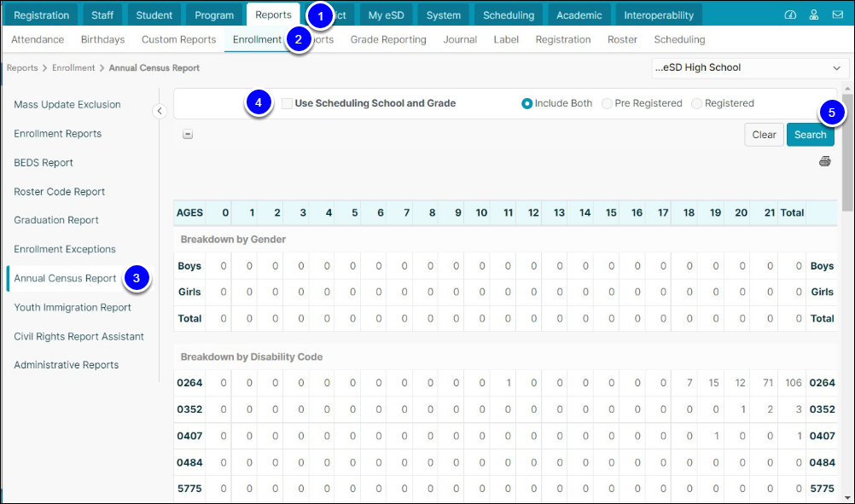Open the Graduation Report sidebar item
The width and height of the screenshot is (855, 504).
click(x=56, y=220)
